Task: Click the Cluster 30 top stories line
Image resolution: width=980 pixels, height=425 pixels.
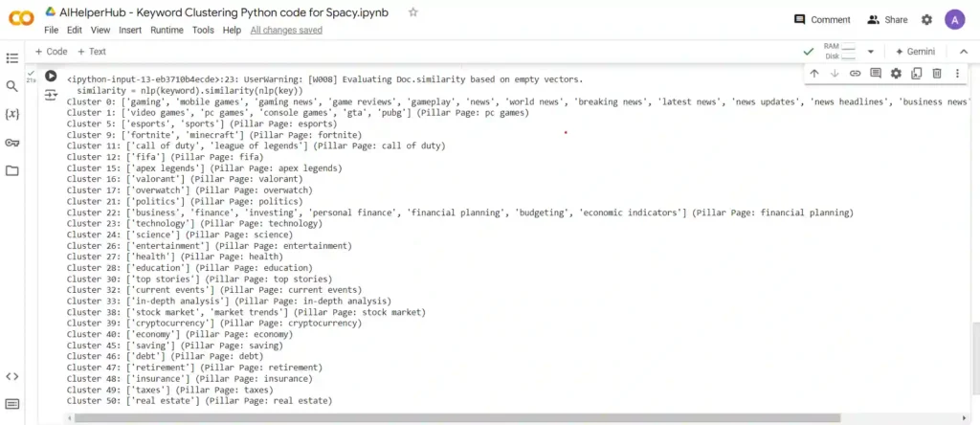Action: [x=199, y=279]
